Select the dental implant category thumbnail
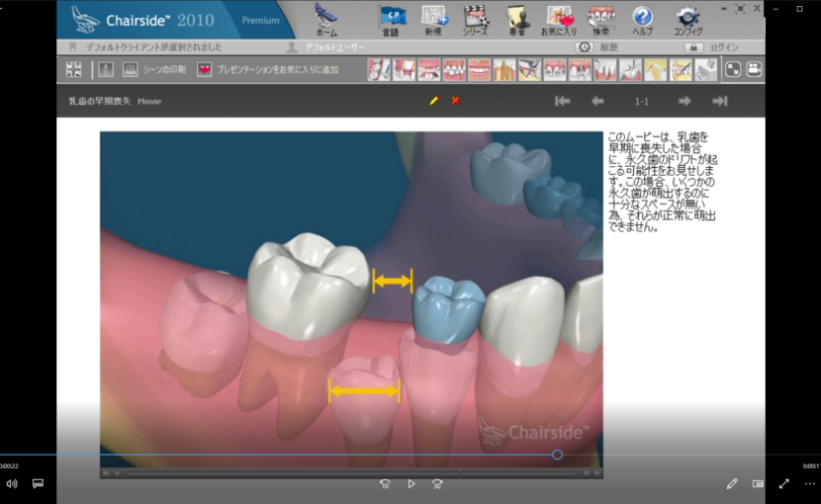Viewport: 821px width, 504px height. [x=580, y=69]
